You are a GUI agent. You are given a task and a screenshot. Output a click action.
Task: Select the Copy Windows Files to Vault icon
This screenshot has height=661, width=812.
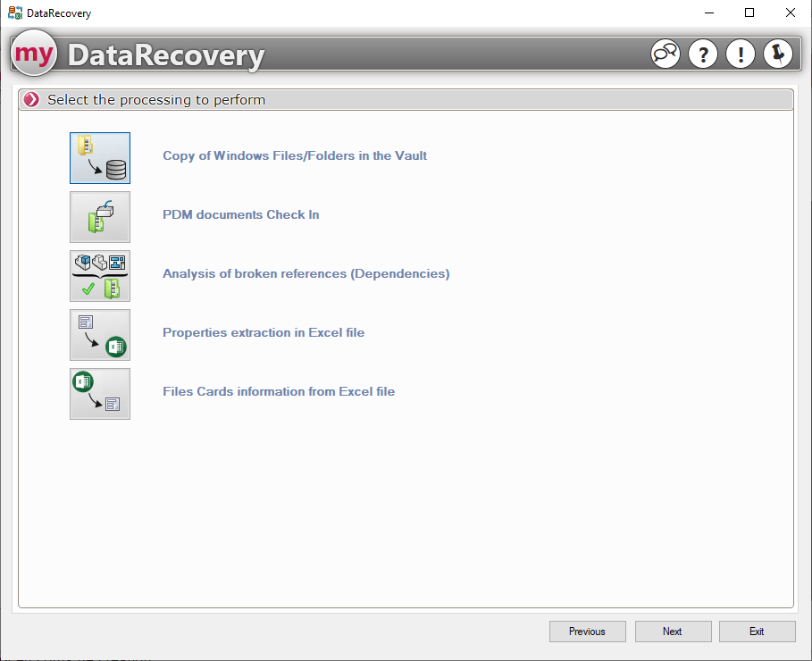(x=100, y=158)
